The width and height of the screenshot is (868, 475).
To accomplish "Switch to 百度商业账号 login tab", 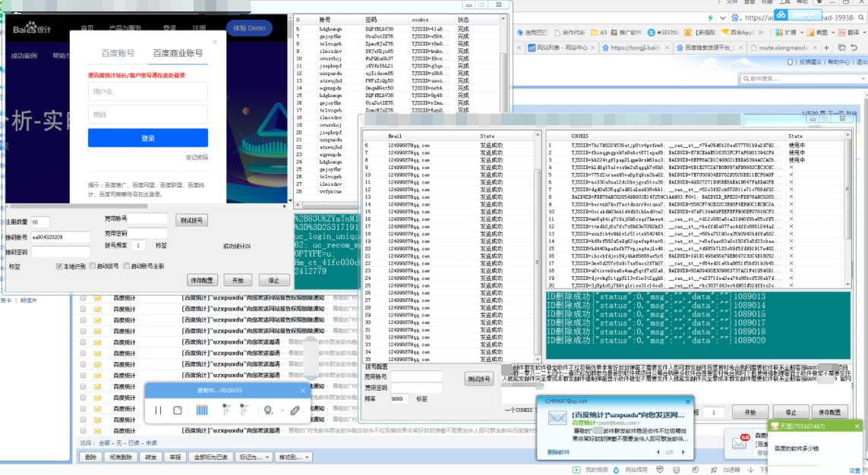I will [x=178, y=53].
